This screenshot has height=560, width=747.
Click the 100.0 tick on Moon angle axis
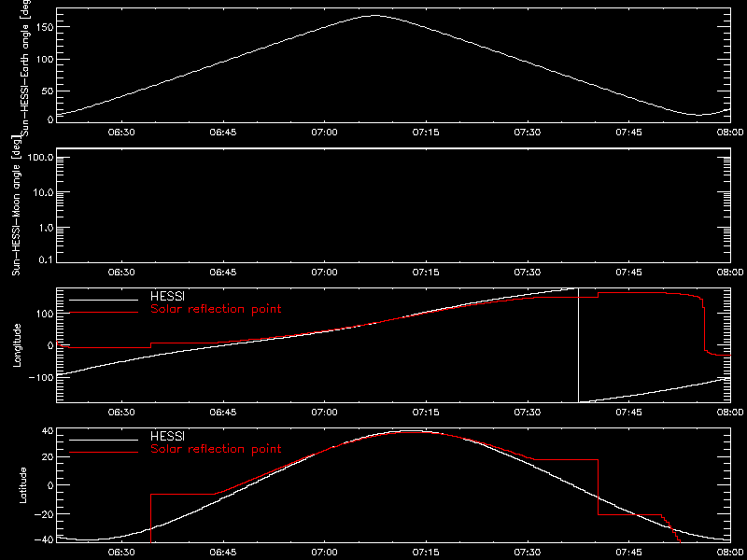click(39, 157)
